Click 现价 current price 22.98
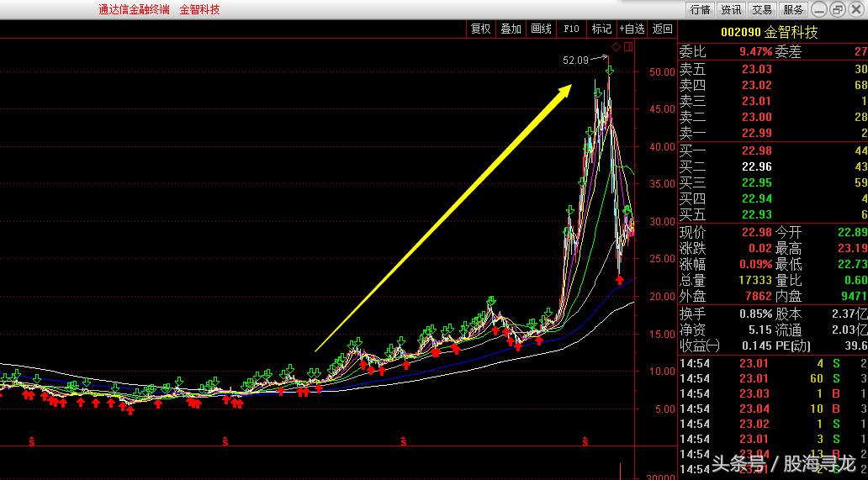Screen dimensions: 868x480 pyautogui.click(x=757, y=232)
